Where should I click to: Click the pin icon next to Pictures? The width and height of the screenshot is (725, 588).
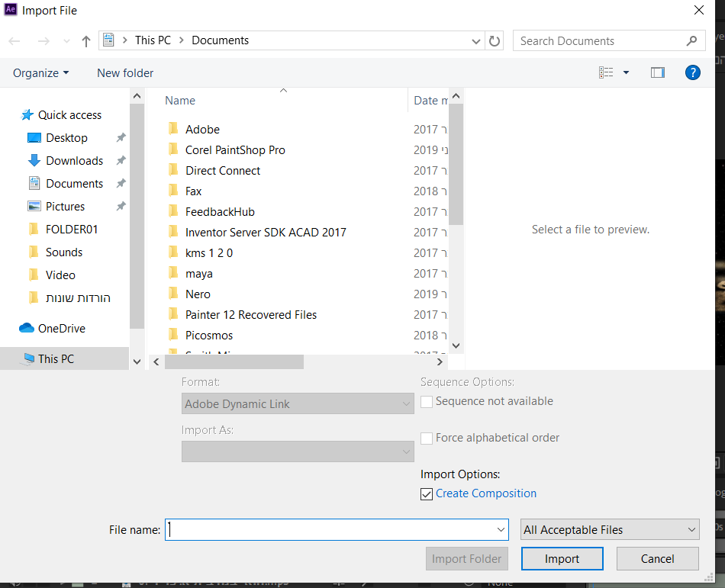[x=121, y=206]
